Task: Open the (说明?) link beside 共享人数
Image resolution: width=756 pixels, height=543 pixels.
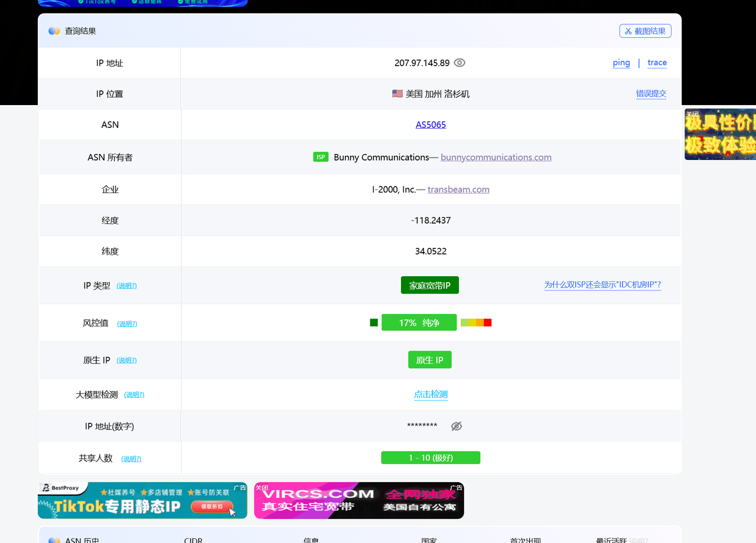Action: (131, 459)
